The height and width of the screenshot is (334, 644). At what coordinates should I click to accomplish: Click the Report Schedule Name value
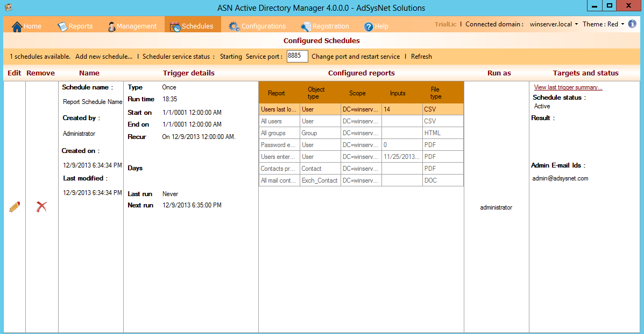click(93, 102)
